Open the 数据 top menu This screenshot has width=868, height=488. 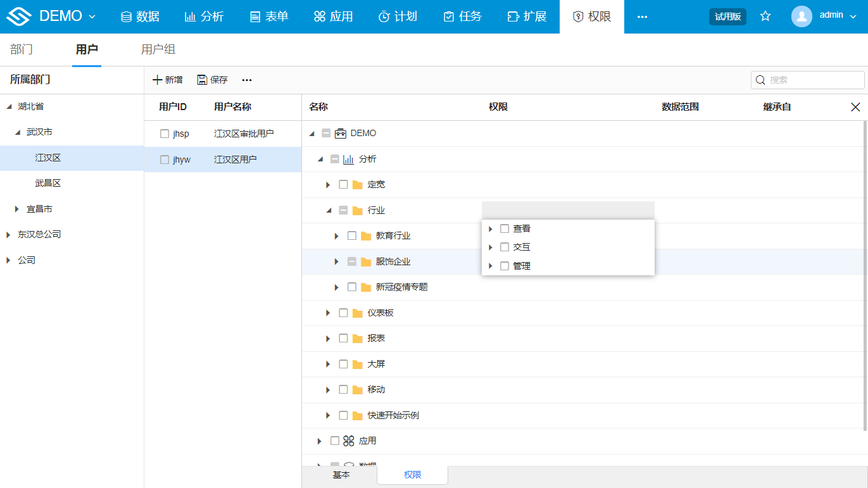pos(140,16)
